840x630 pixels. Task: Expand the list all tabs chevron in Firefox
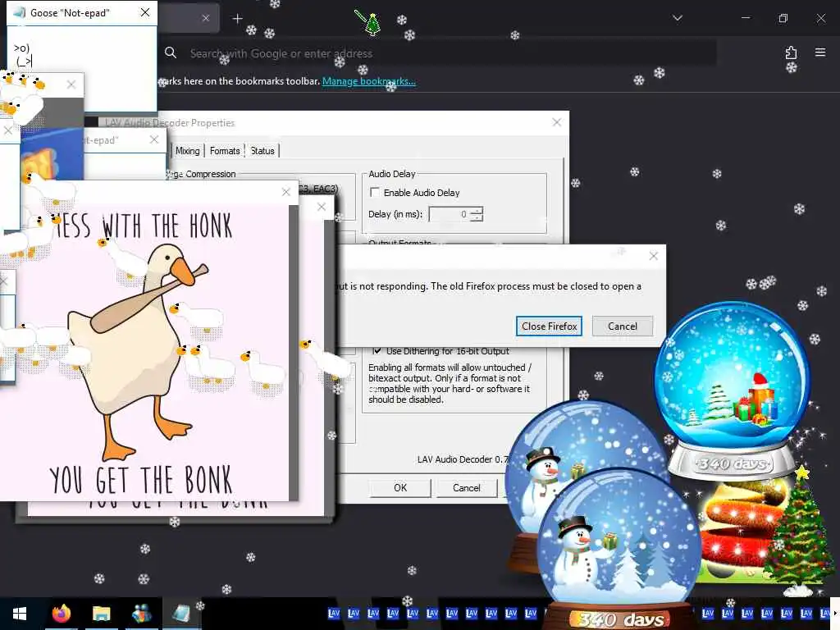point(677,18)
